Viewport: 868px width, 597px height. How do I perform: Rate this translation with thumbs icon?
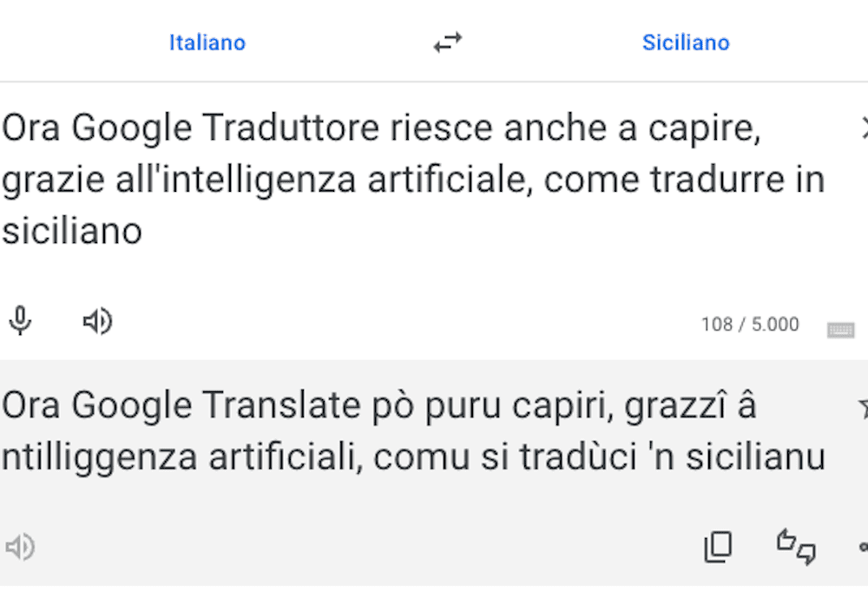(x=796, y=547)
